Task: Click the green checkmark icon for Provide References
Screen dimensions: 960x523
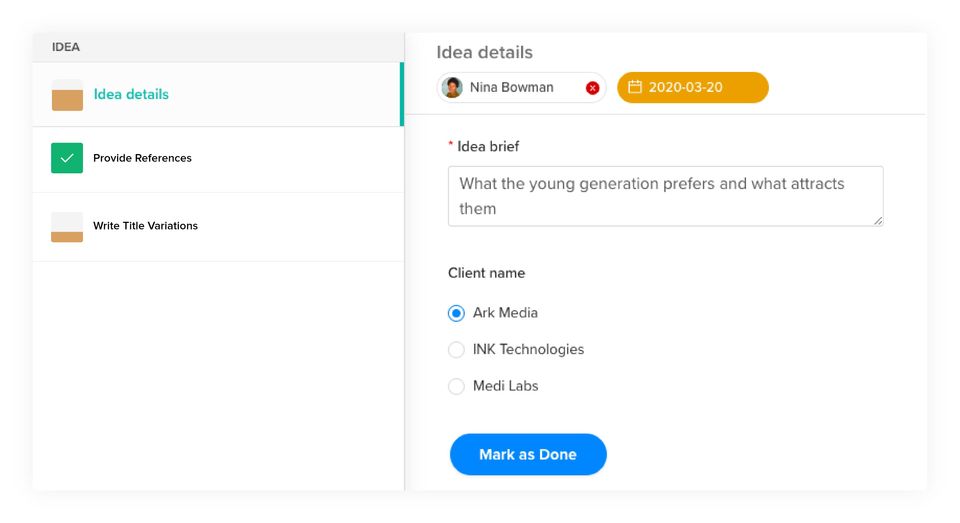Action: 67,158
